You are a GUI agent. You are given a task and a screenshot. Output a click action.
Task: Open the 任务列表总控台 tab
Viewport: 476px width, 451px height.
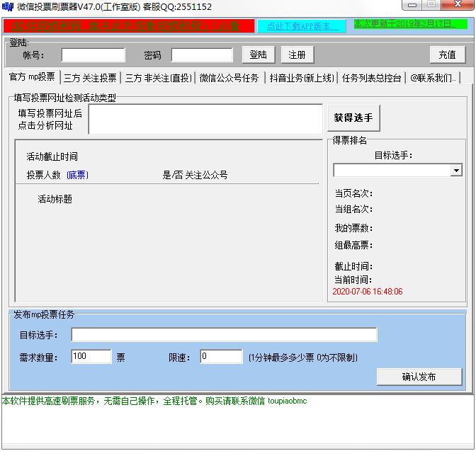point(371,78)
